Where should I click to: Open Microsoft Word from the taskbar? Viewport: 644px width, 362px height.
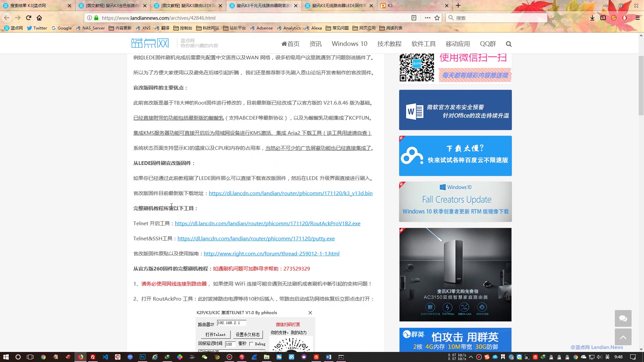pos(328,357)
